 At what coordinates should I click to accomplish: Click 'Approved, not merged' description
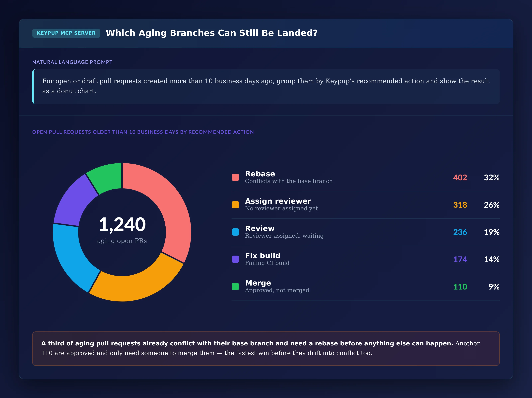(x=277, y=290)
